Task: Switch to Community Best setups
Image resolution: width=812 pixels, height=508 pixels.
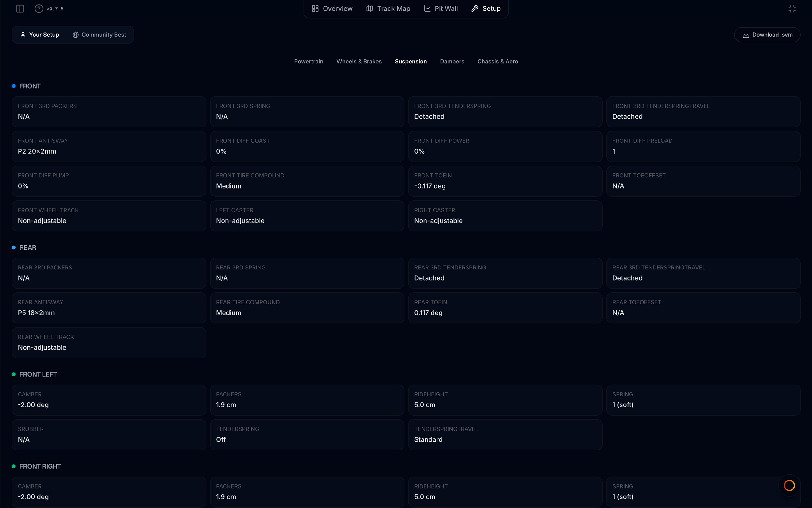Action: 99,35
